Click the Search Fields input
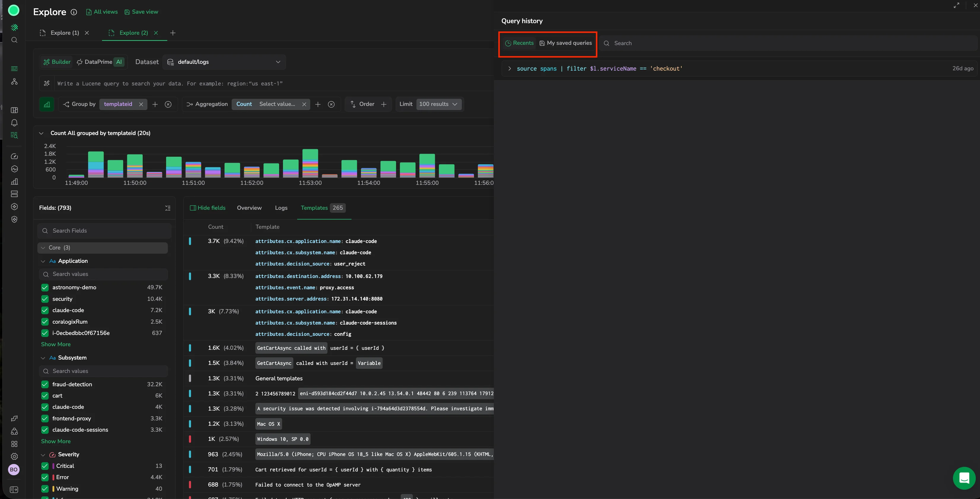 pyautogui.click(x=105, y=231)
